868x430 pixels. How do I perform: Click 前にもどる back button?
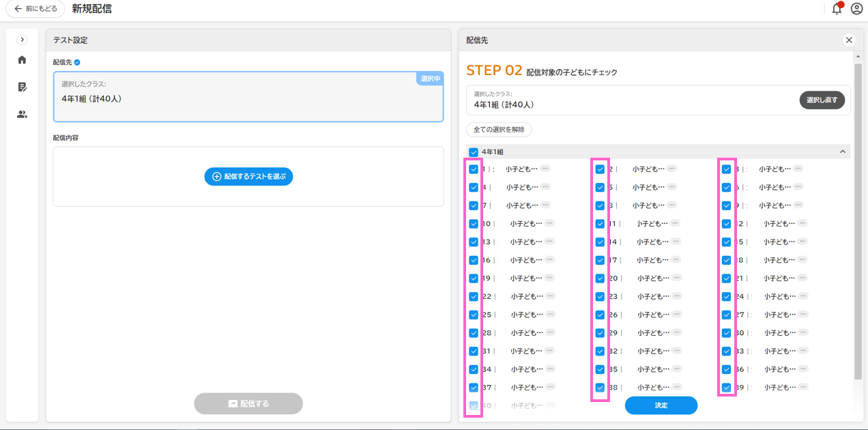pos(35,9)
